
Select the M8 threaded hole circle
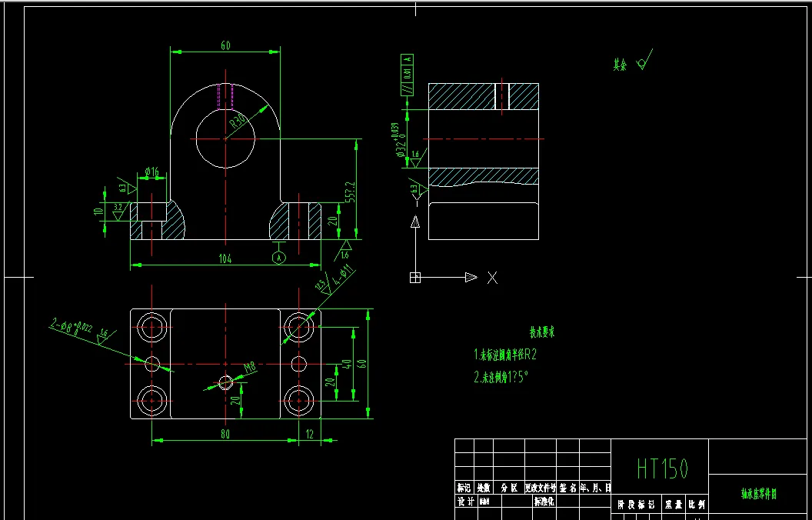pyautogui.click(x=225, y=382)
